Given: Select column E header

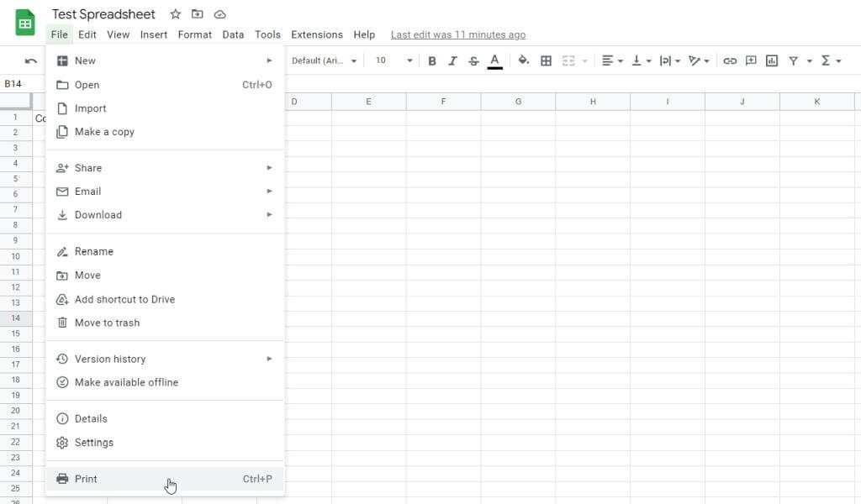Looking at the screenshot, I should [x=368, y=102].
